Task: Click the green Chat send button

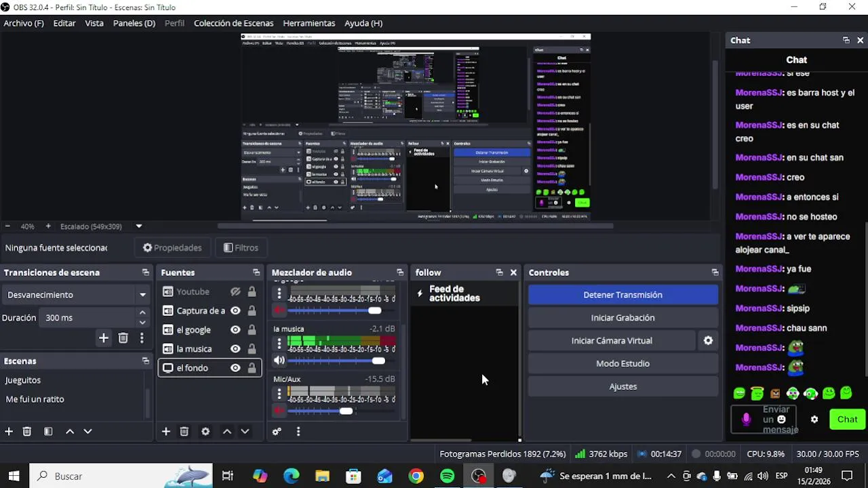Action: (847, 420)
